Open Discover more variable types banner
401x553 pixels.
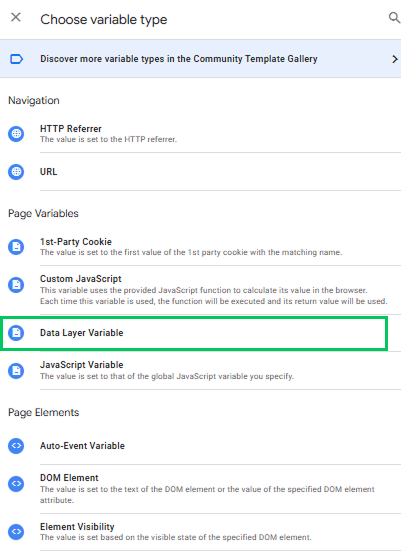click(200, 59)
